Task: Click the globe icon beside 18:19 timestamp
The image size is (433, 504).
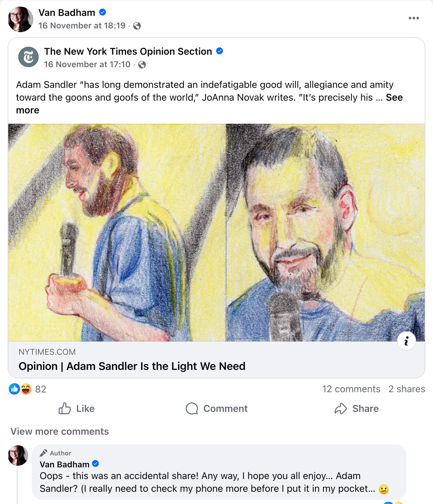Action: [x=137, y=26]
